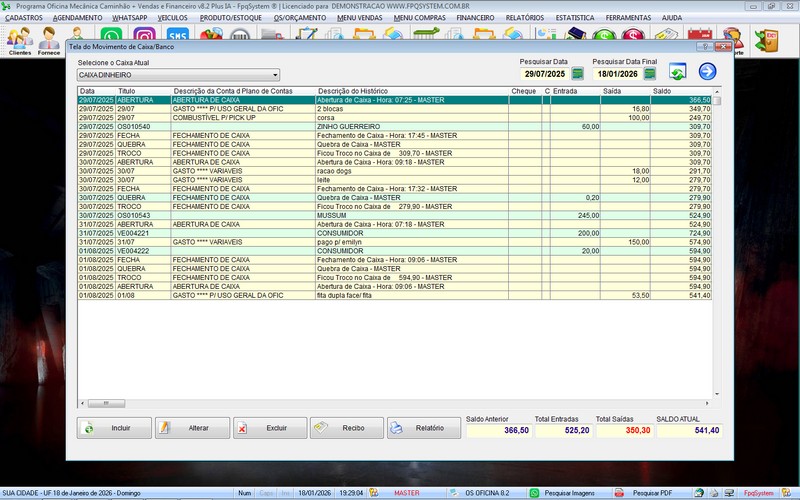Open calendar picker for Pesquisar Data
The image size is (800, 500).
pos(578,74)
